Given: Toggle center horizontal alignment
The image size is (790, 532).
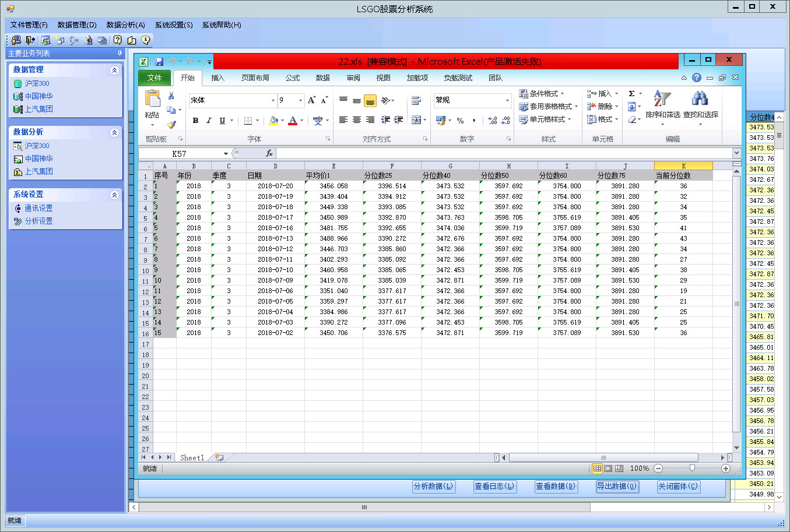Looking at the screenshot, I should 357,120.
